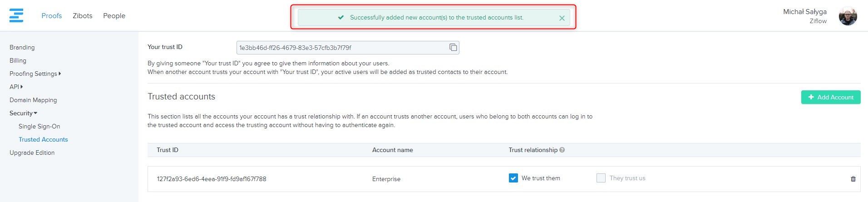Image resolution: width=868 pixels, height=202 pixels.
Task: Dismiss the success notification banner
Action: click(562, 18)
